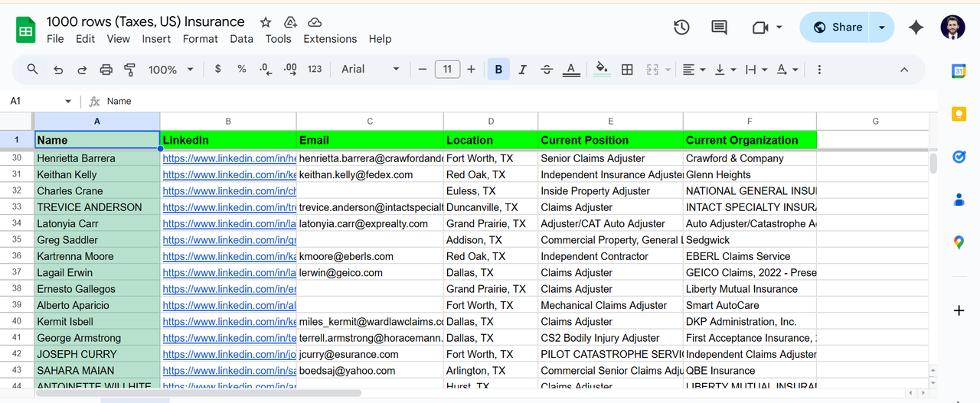Select the Current Organization header cell
Image resolution: width=980 pixels, height=403 pixels.
pyautogui.click(x=750, y=140)
